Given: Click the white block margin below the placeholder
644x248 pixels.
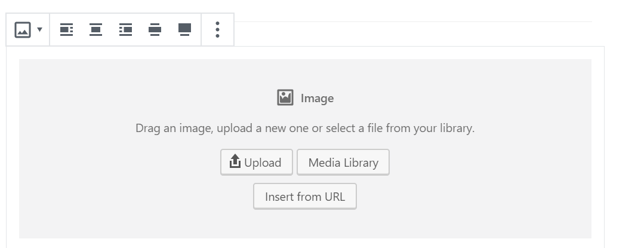Looking at the screenshot, I should (x=305, y=243).
